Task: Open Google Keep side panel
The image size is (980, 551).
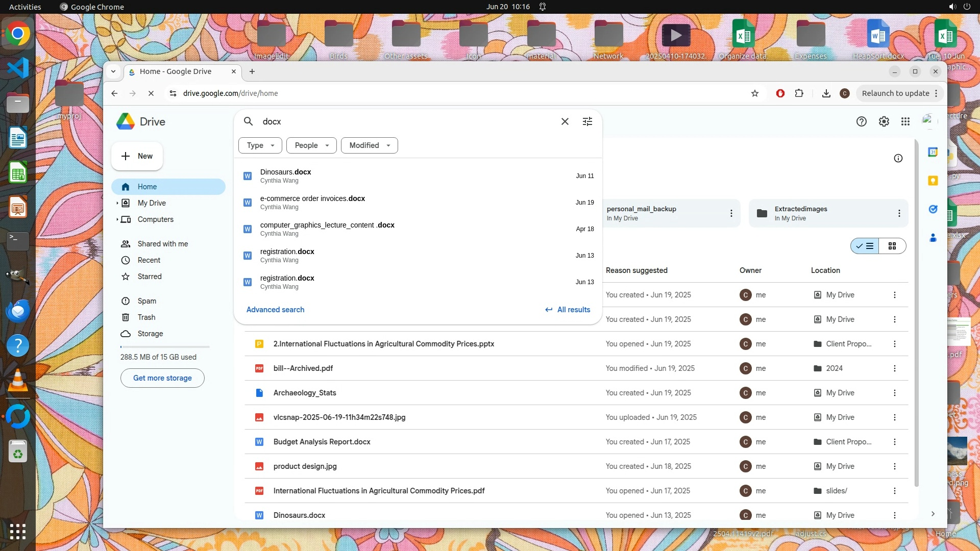Action: 933,181
